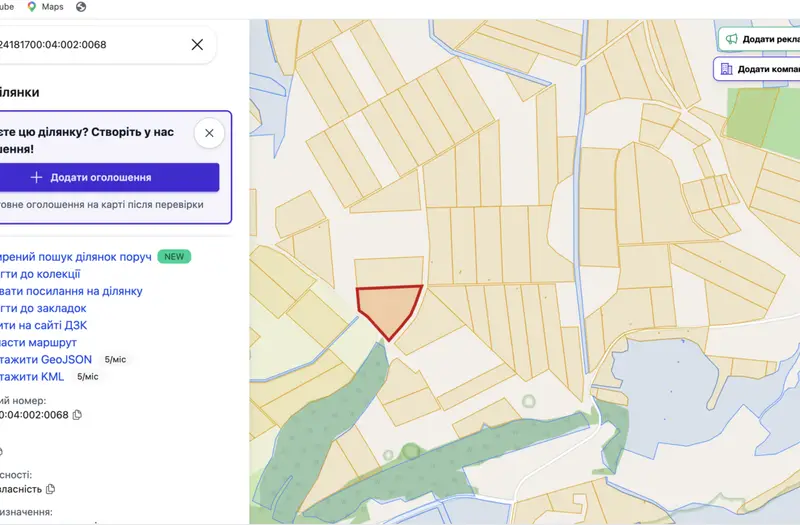Screen dimensions: 800x525
Task: Copy the cadastral number 04:002:0068
Action: pos(77,415)
